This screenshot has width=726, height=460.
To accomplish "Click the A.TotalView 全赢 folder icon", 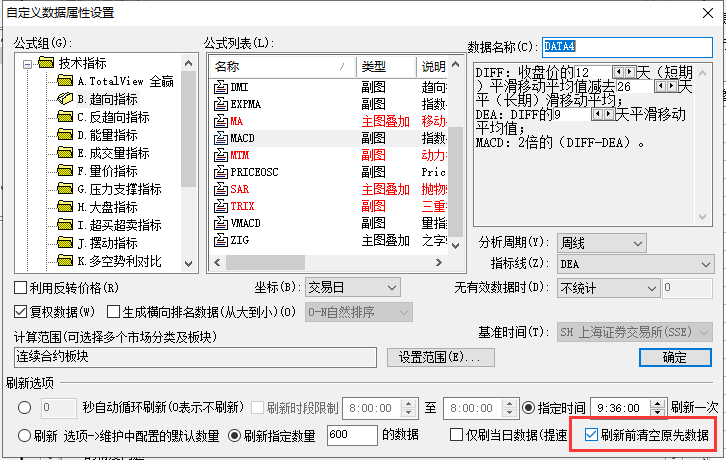I will tap(65, 81).
